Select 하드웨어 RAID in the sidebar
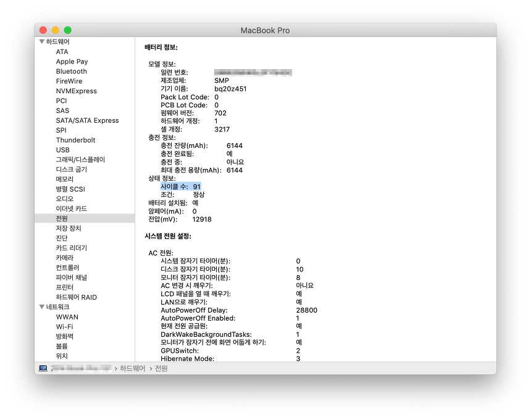531x420 pixels. coord(77,297)
